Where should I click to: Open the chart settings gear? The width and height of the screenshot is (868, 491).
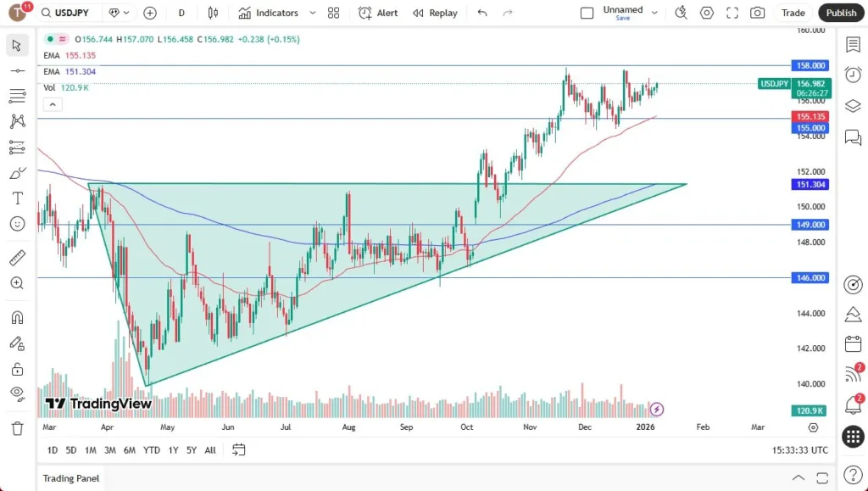[x=706, y=13]
